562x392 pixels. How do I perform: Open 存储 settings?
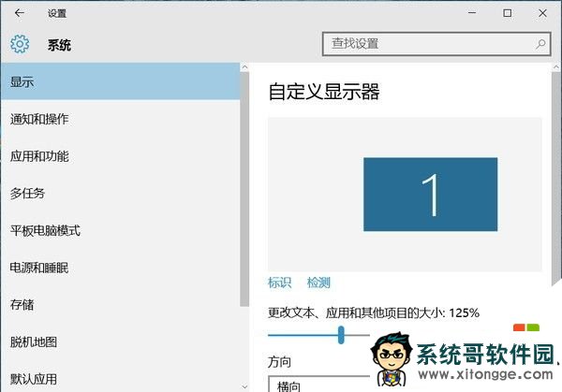[121, 305]
